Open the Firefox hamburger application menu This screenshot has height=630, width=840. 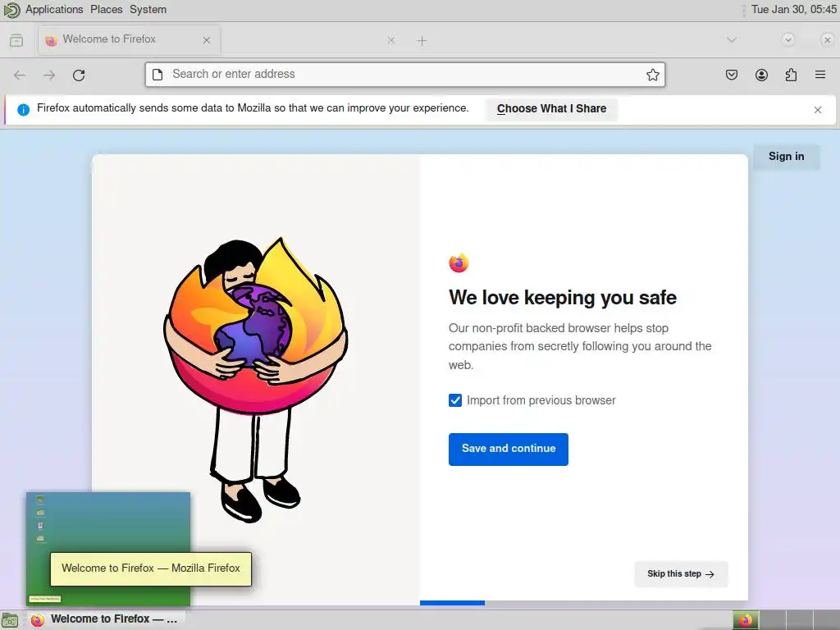(820, 75)
